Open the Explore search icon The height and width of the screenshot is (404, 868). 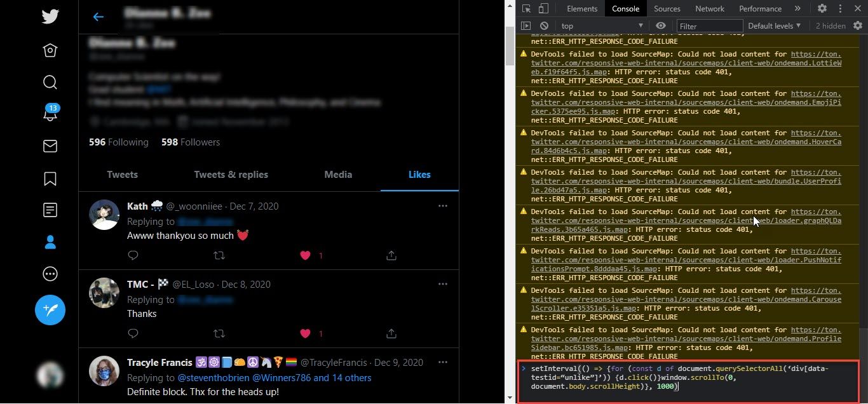click(50, 82)
